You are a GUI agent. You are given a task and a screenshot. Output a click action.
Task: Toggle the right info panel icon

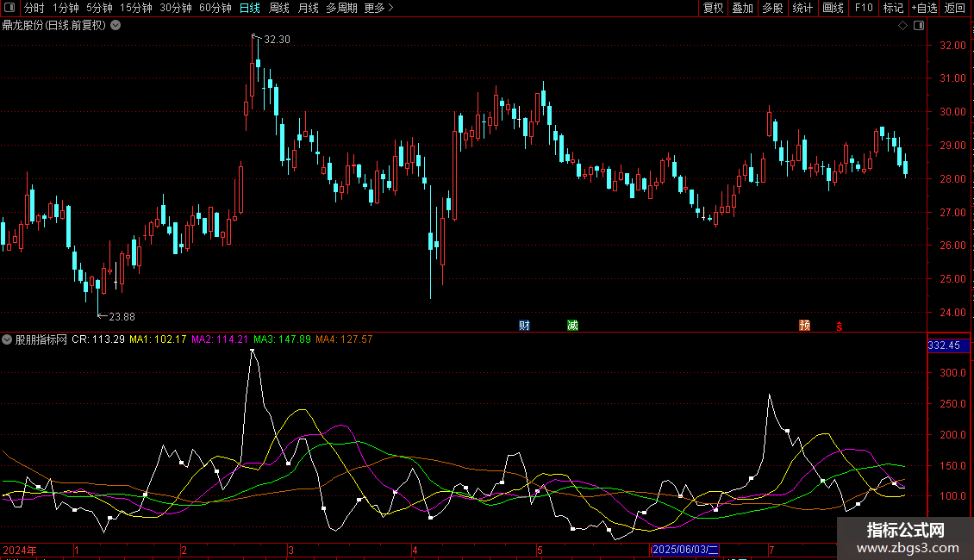point(919,26)
